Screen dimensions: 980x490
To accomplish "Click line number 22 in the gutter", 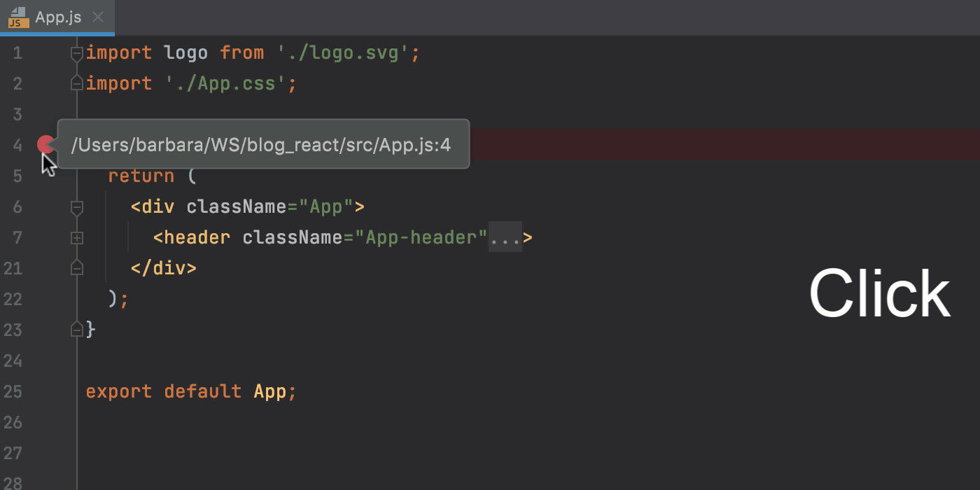I will pyautogui.click(x=13, y=299).
